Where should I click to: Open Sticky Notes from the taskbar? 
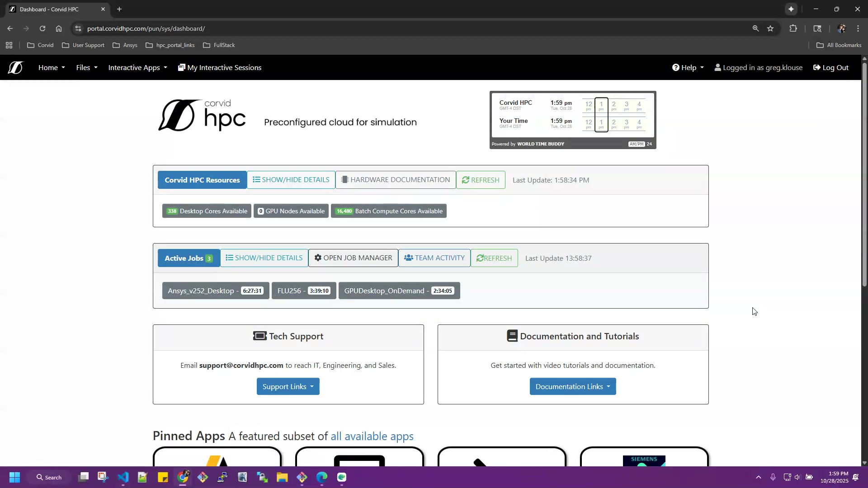(163, 477)
